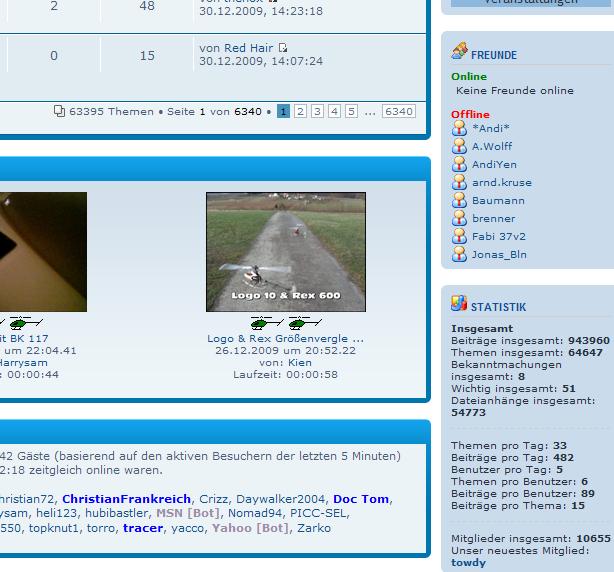This screenshot has width=614, height=572.
Task: Go to page 3 of topics
Action: pyautogui.click(x=317, y=111)
